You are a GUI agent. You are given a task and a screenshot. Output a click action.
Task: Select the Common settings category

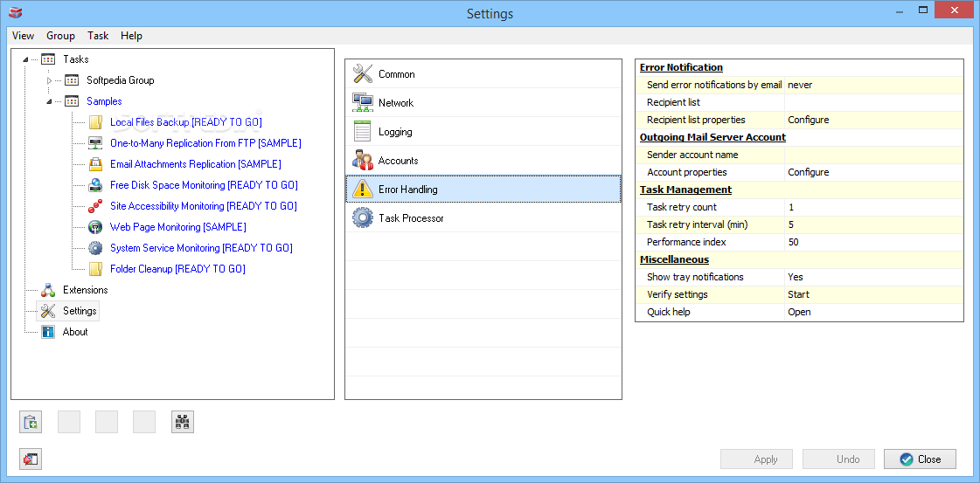pyautogui.click(x=483, y=73)
